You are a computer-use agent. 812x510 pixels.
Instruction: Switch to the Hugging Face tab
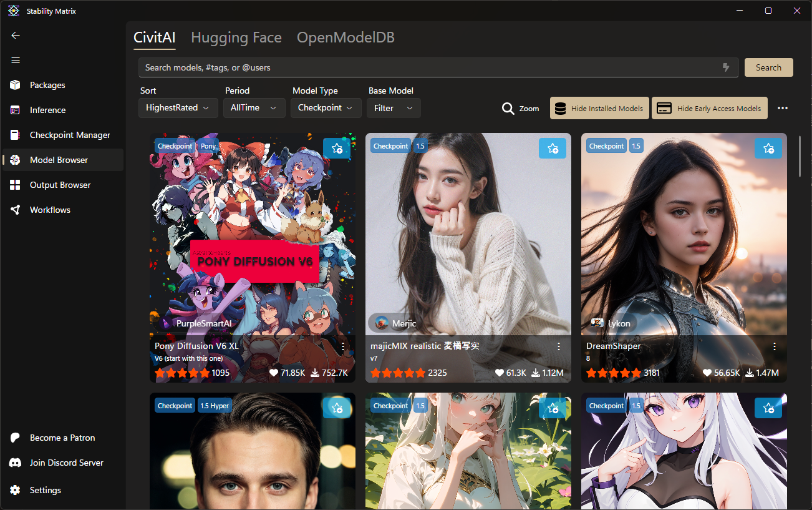click(236, 37)
